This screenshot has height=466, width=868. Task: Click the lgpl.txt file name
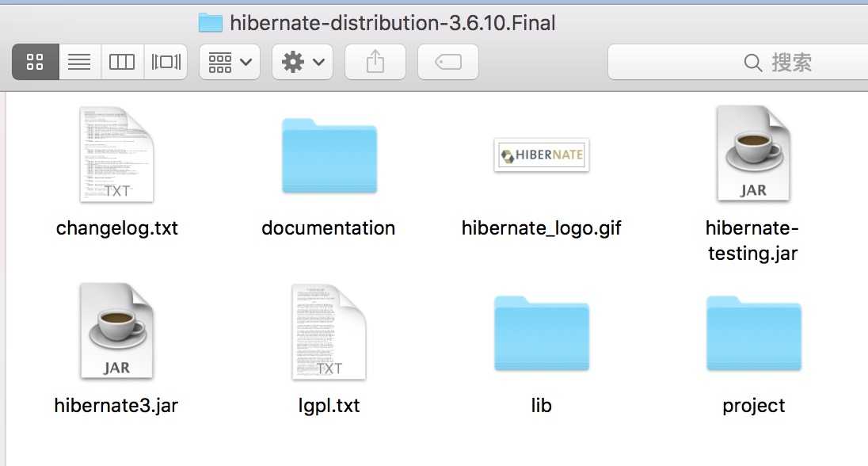329,406
